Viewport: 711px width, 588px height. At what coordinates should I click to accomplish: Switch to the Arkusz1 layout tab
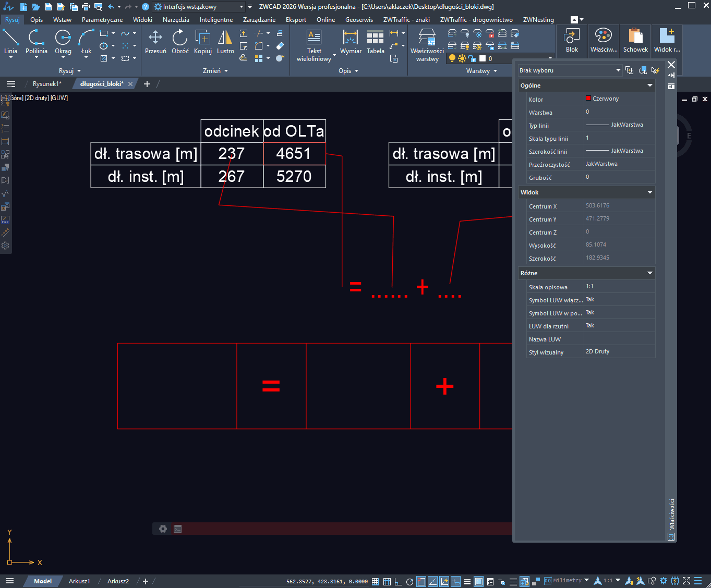point(79,581)
